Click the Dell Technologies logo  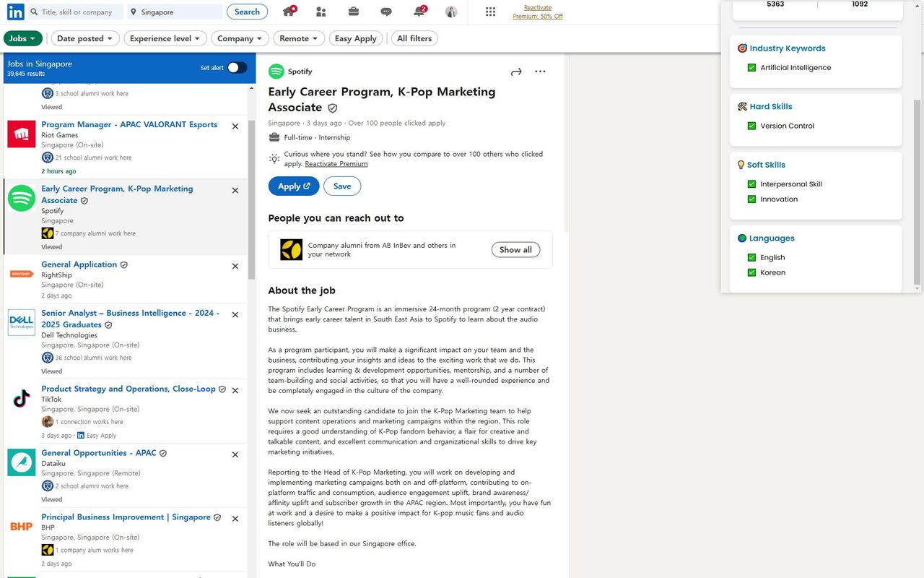22,322
